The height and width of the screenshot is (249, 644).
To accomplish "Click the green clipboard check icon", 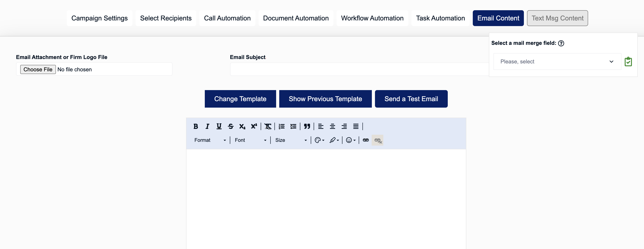I will 628,62.
